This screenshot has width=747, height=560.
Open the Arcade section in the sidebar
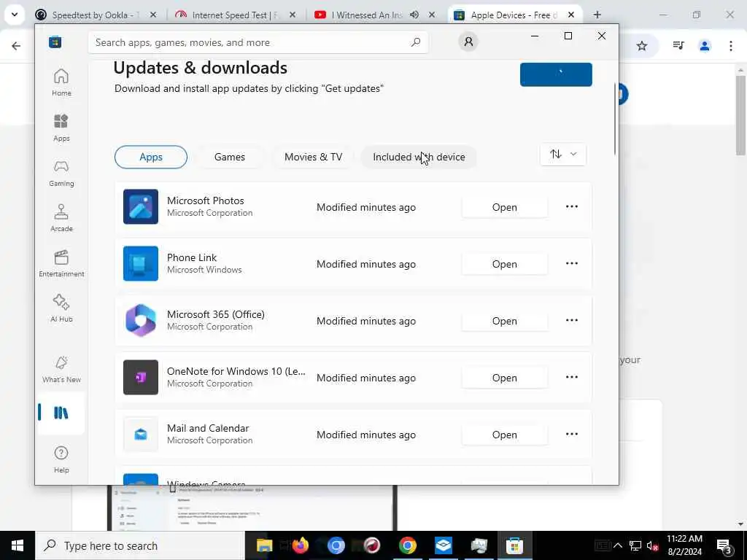coord(61,218)
